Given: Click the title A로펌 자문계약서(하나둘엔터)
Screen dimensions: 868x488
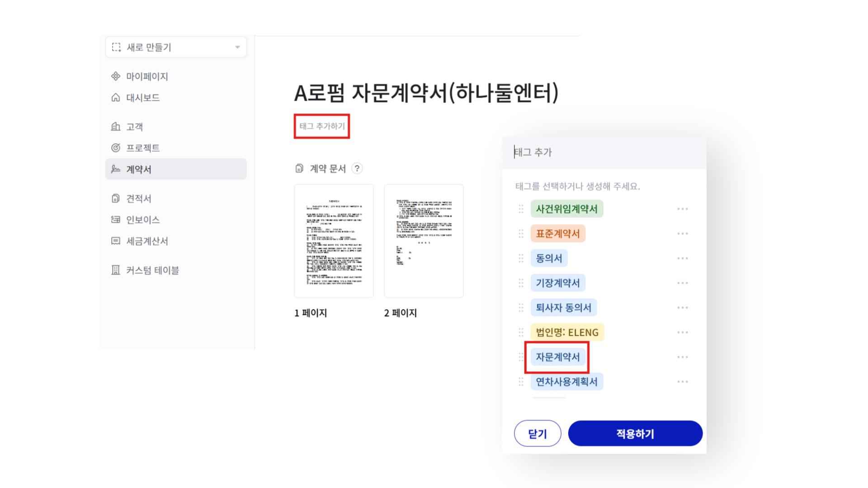Looking at the screenshot, I should click(426, 93).
